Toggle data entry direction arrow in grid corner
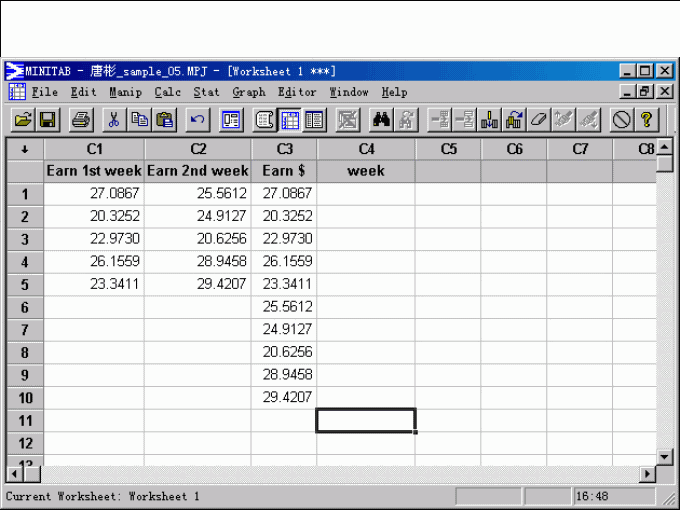Image resolution: width=680 pixels, height=510 pixels. tap(25, 149)
